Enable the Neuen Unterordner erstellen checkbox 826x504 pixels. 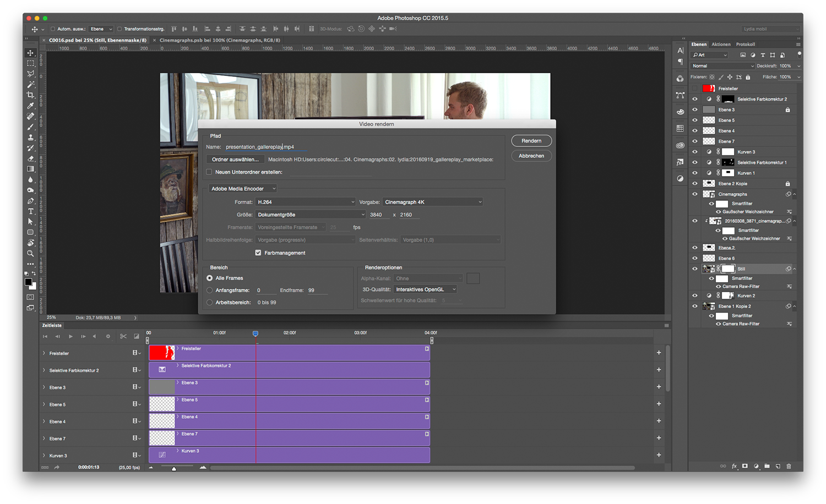coord(209,172)
